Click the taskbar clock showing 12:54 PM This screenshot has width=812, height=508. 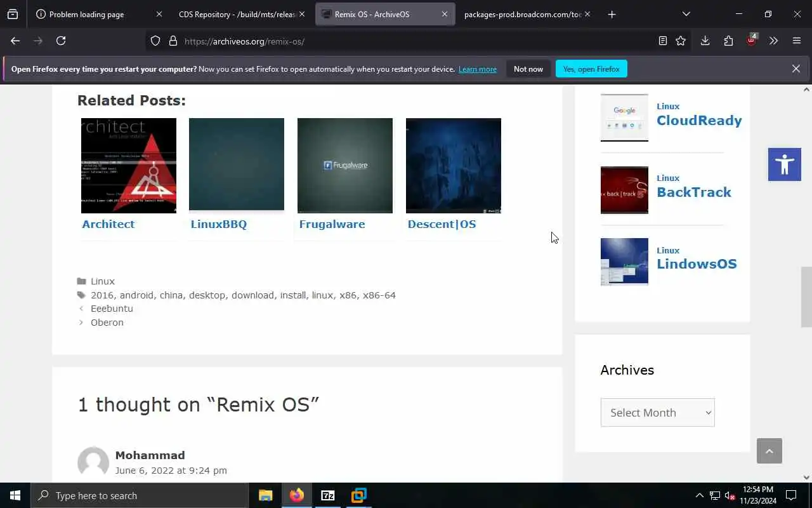pos(757,495)
